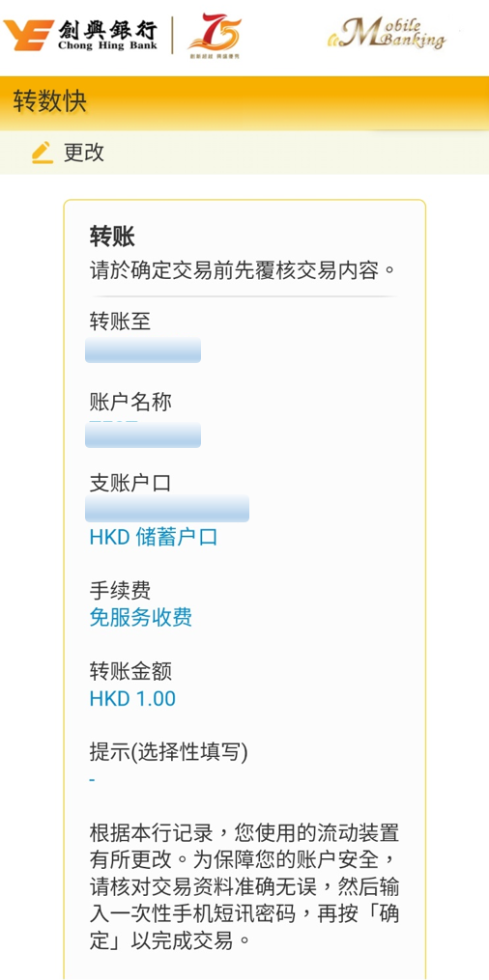
Task: Click the blurred 转账至 recipient value
Action: [143, 350]
